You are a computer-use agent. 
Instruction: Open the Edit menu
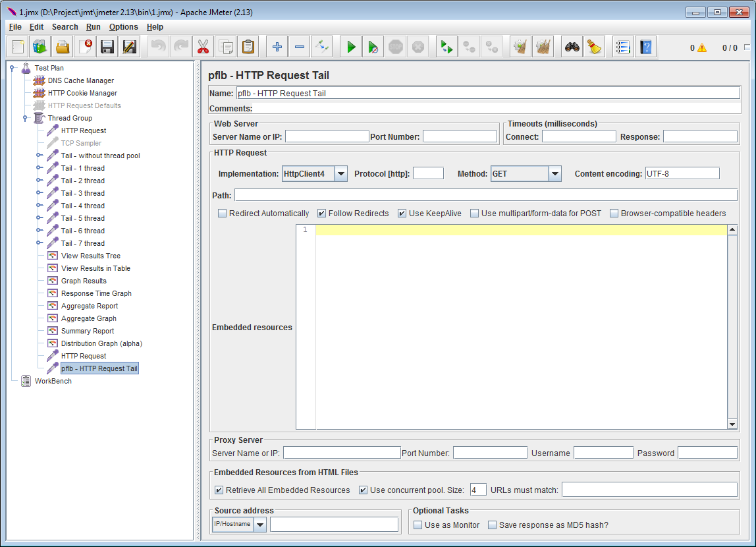tap(36, 27)
